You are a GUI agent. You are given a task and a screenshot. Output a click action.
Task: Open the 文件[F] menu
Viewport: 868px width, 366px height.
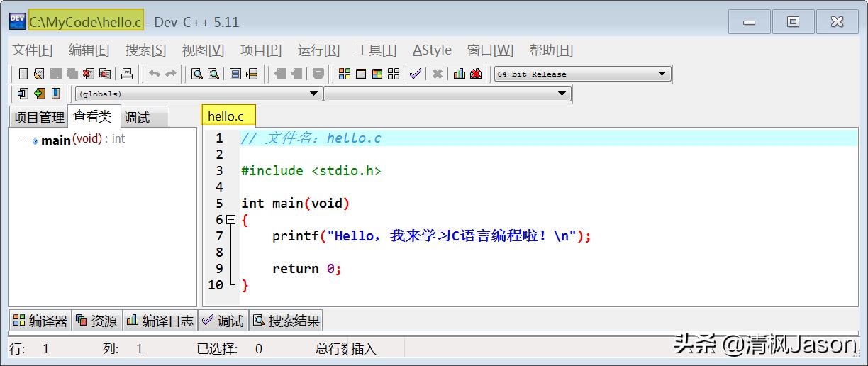click(x=33, y=50)
